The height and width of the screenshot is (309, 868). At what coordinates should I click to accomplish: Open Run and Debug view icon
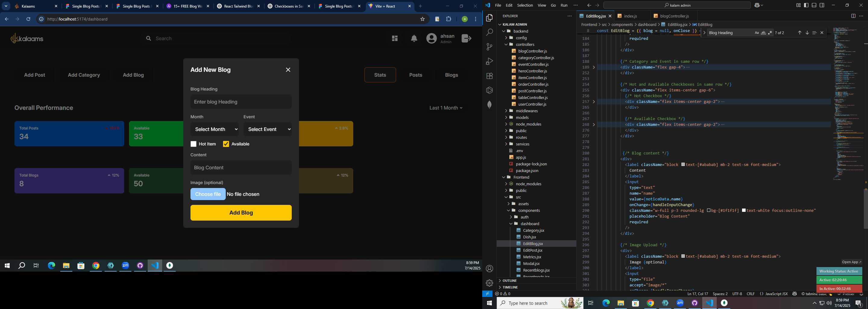[489, 61]
